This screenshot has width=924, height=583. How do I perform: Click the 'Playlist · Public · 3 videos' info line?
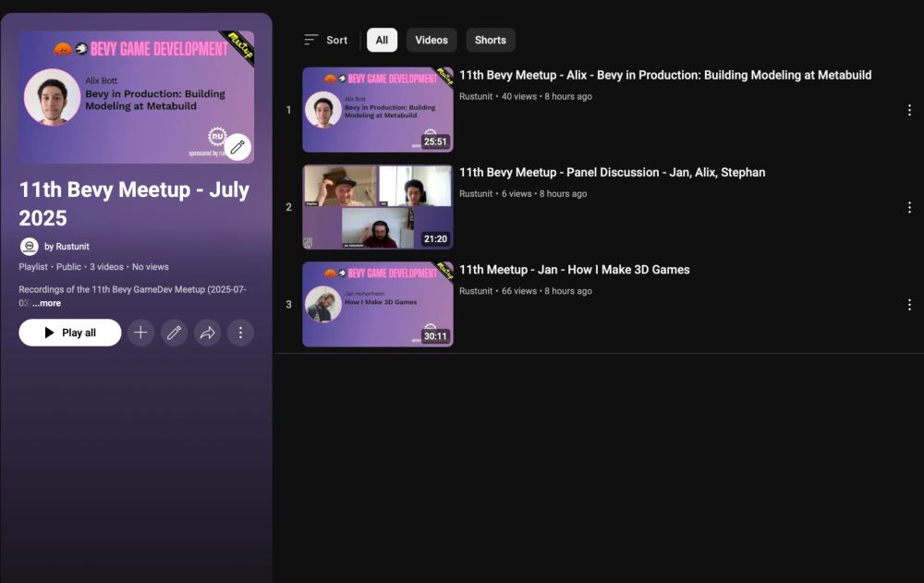tap(93, 266)
